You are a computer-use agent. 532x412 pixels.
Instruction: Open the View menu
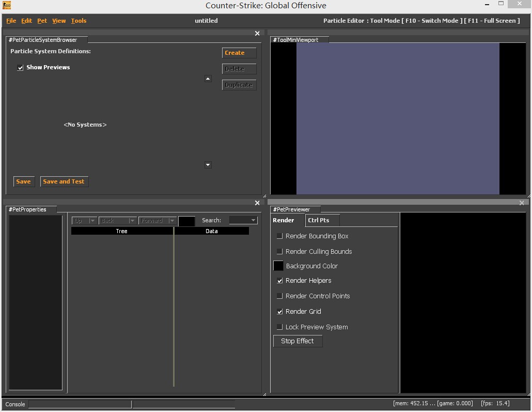point(59,21)
